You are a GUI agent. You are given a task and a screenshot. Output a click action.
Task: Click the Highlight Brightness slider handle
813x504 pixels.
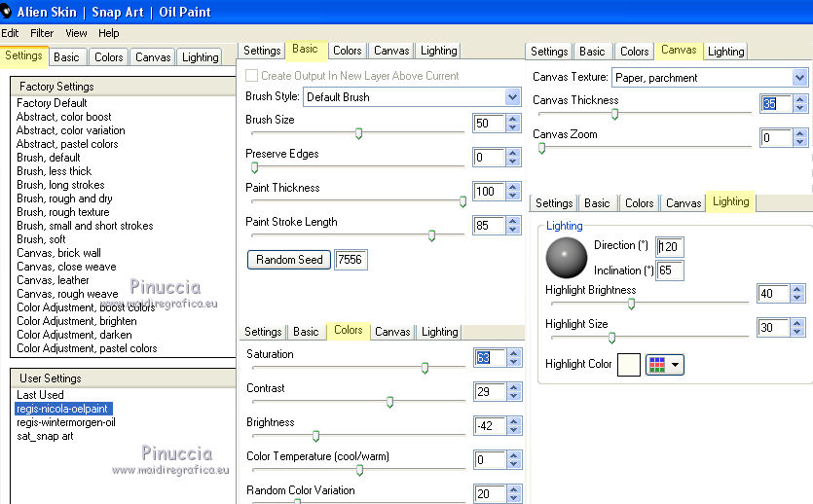631,305
